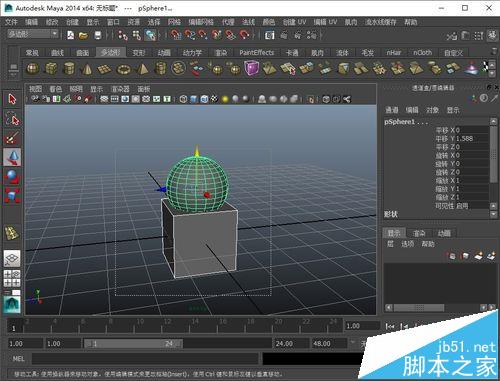Click the Maya logo icon in sidebar
The image size is (500, 381).
tap(12, 304)
